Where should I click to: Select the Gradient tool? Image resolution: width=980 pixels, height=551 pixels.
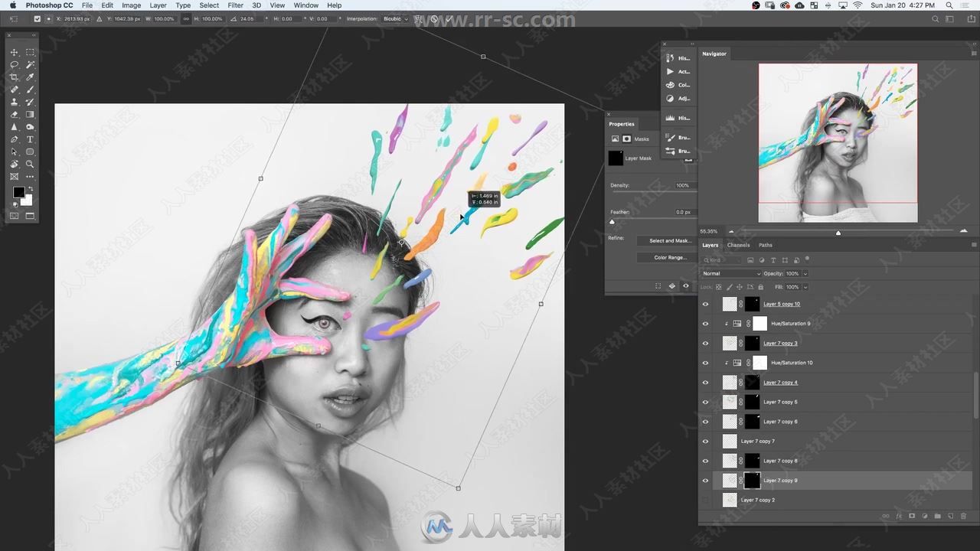tap(31, 115)
